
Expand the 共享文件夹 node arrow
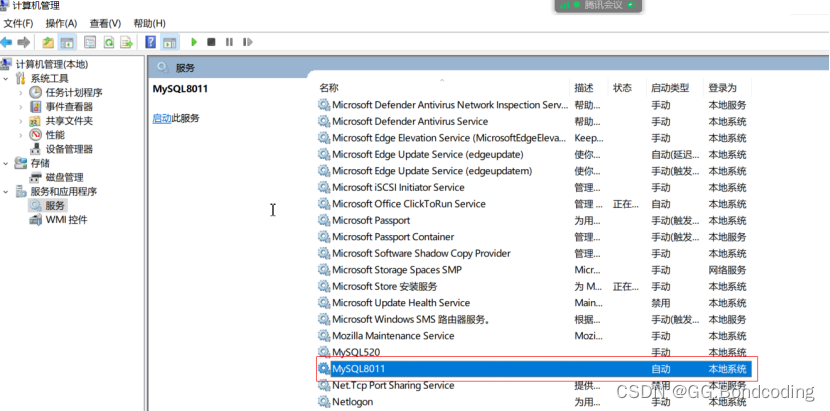tap(20, 121)
